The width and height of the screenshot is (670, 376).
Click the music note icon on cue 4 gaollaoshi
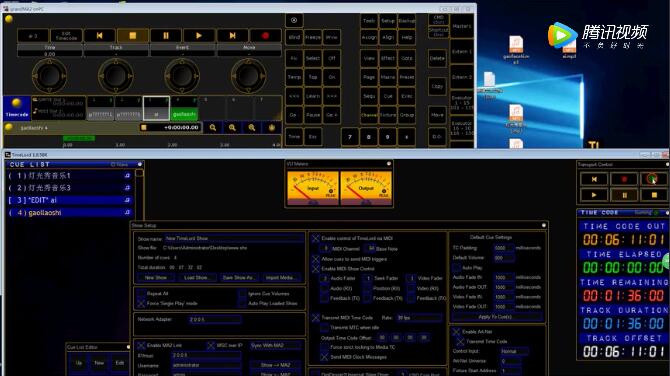(127, 212)
